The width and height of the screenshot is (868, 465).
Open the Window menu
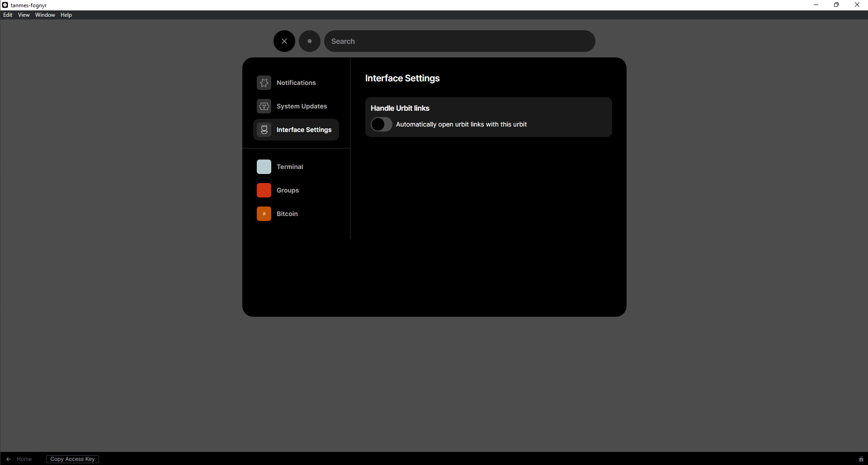tap(45, 15)
